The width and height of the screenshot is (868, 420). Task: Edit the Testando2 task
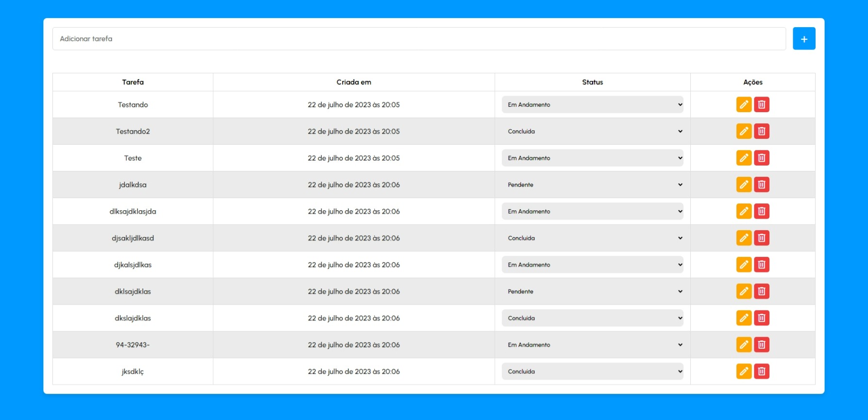744,131
